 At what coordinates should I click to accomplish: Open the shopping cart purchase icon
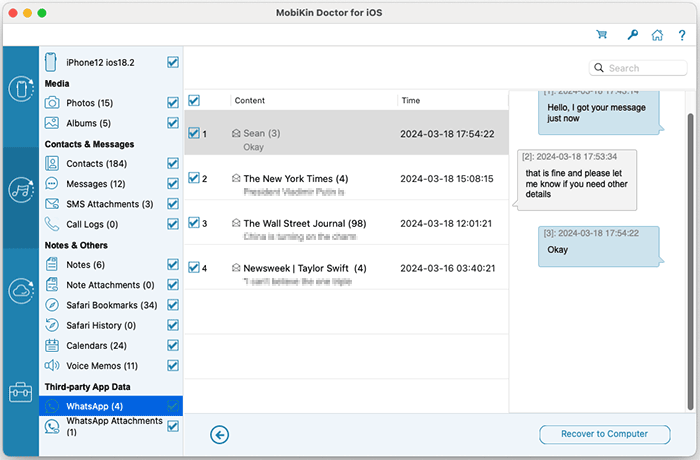tap(602, 34)
